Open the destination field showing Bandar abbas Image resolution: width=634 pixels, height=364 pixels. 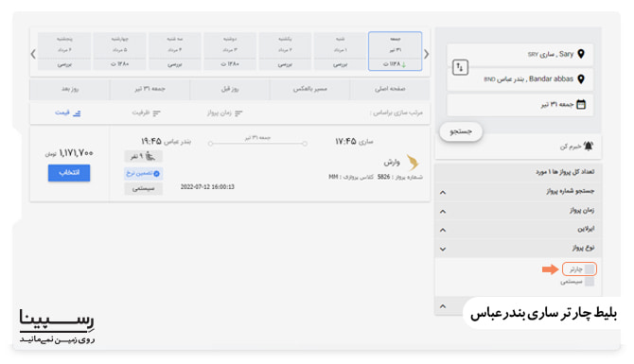click(520, 79)
